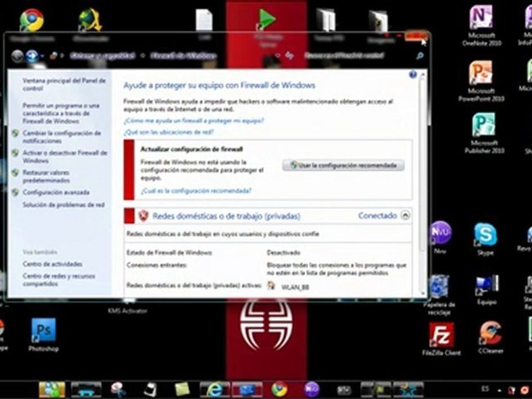Expand the breadcrumb arrow before Firewall de Windows
The height and width of the screenshot is (399, 532).
click(143, 55)
